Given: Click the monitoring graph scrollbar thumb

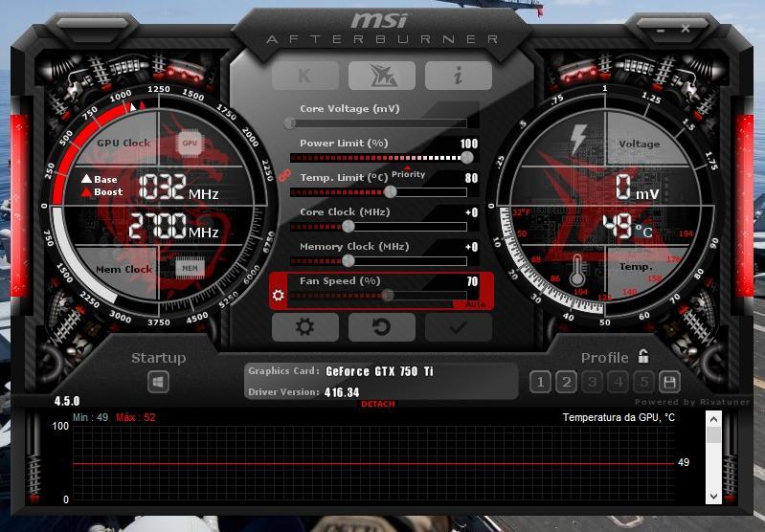Looking at the screenshot, I should click(x=713, y=435).
